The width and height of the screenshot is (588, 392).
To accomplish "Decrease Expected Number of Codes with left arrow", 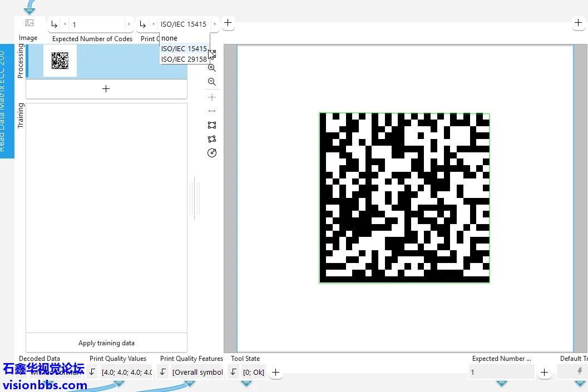I will (65, 24).
